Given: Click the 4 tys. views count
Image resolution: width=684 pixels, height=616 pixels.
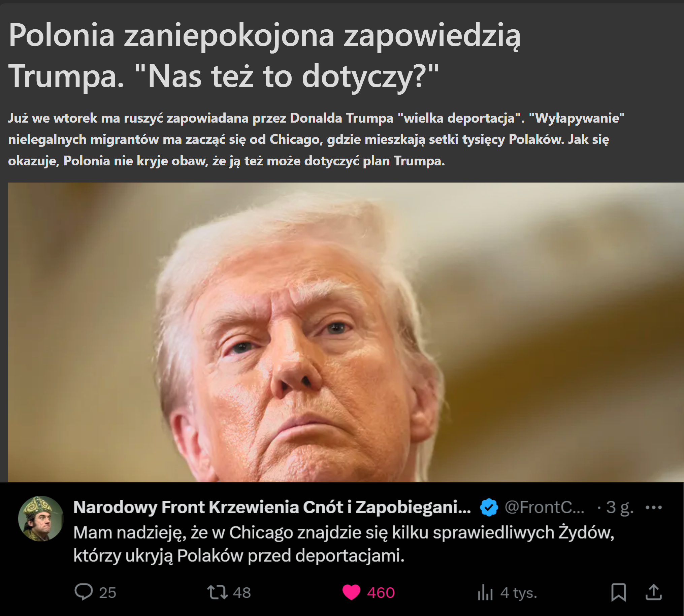Looking at the screenshot, I should 519,593.
